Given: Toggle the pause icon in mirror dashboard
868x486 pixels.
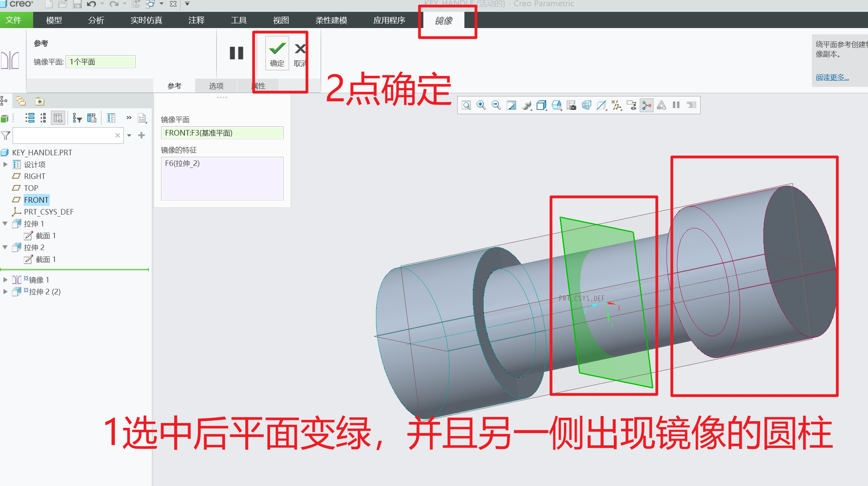Looking at the screenshot, I should coord(236,53).
